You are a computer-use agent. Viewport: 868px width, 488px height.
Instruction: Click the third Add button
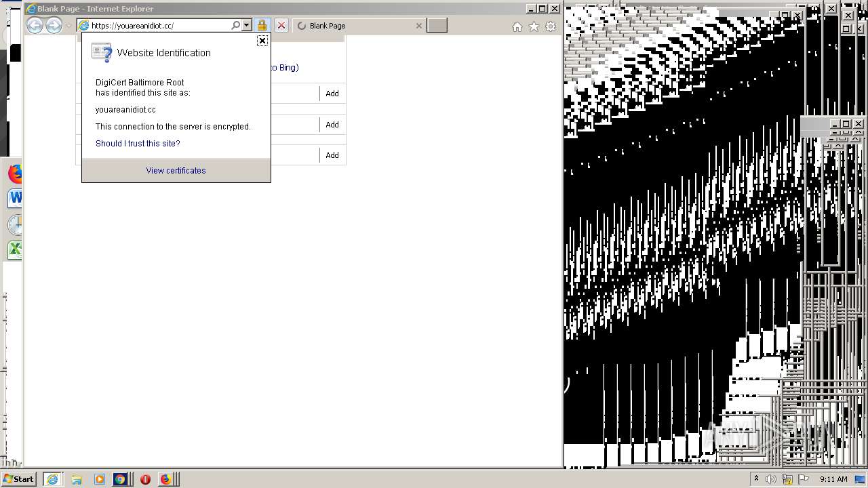[x=332, y=155]
